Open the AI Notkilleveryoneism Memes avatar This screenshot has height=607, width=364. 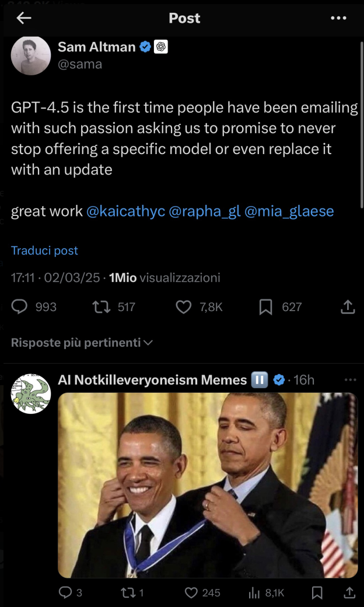[31, 394]
